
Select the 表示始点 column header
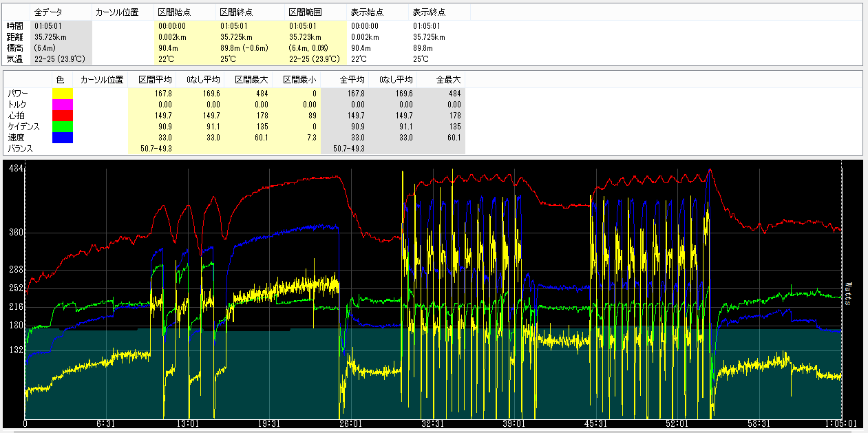(x=367, y=12)
